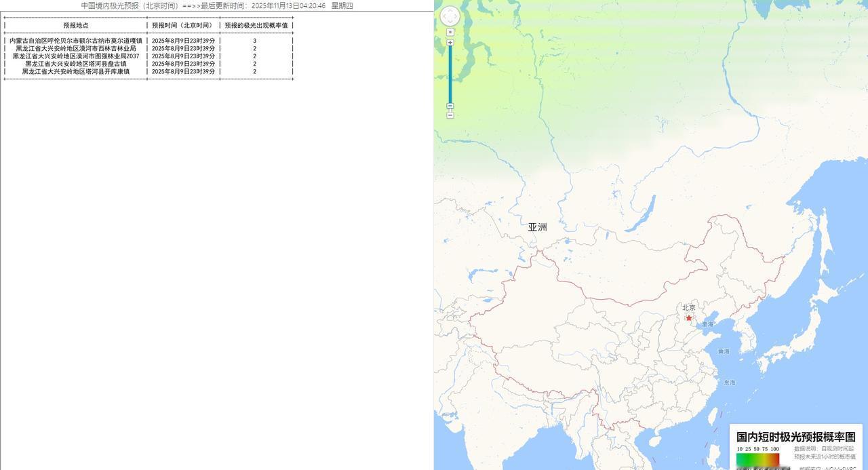This screenshot has height=470, width=868.
Task: Click the 星期四 weekday text
Action: tap(342, 5)
